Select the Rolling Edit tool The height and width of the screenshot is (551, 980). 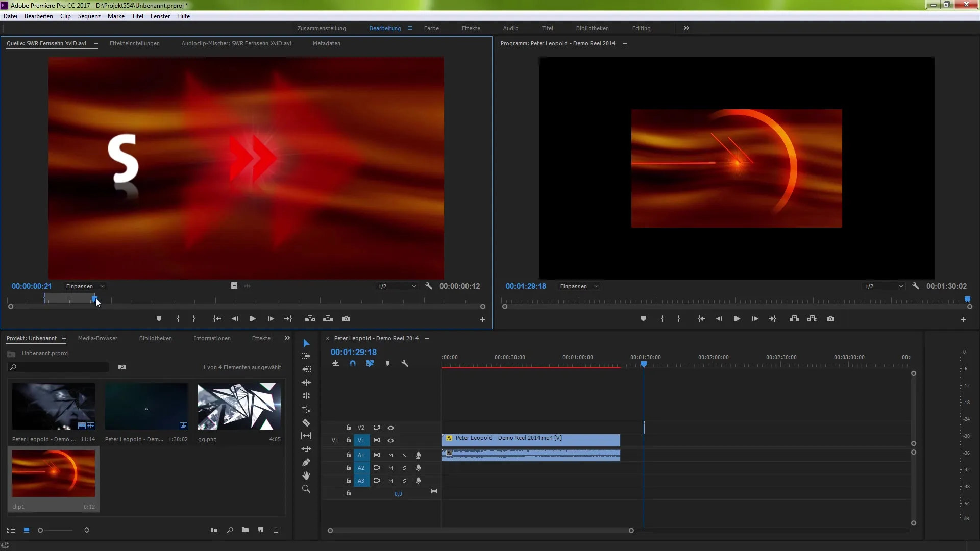pyautogui.click(x=306, y=383)
